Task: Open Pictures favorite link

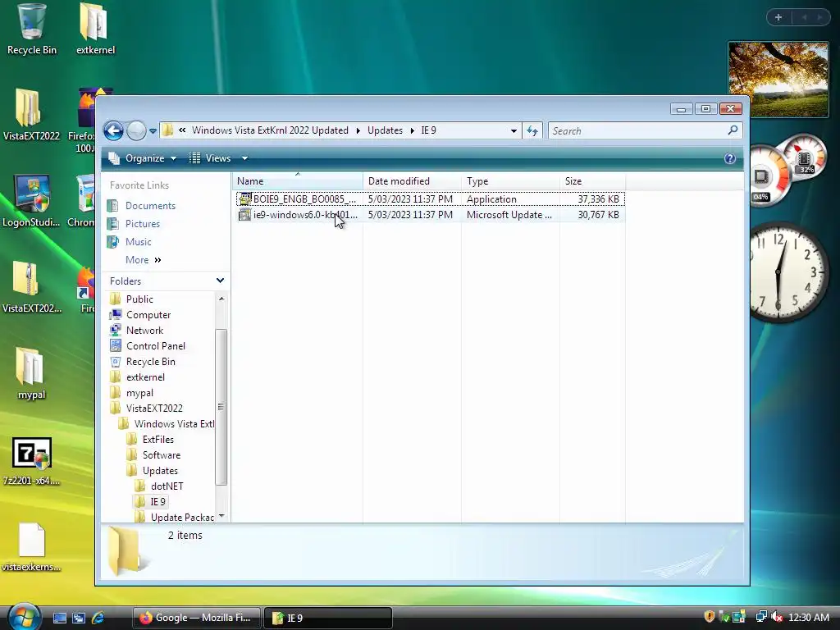Action: coord(143,224)
